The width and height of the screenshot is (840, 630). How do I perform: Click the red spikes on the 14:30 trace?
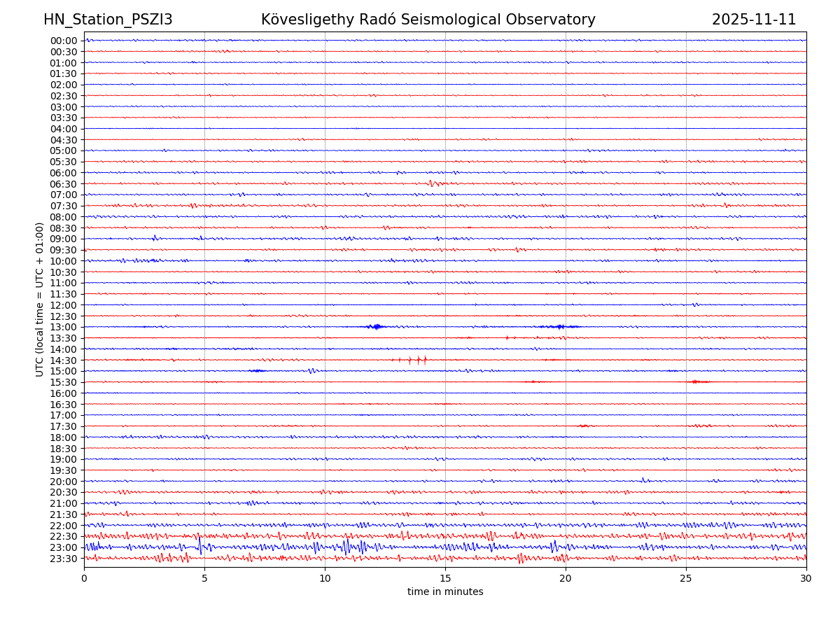click(417, 360)
